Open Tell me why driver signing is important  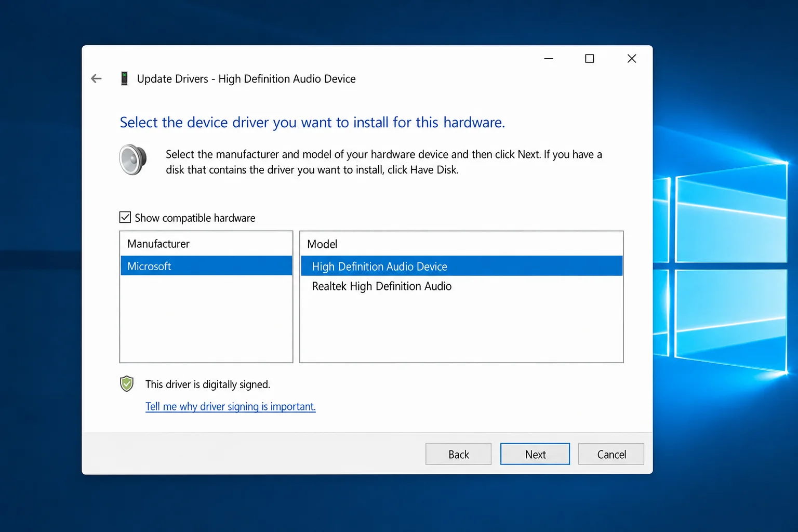click(x=231, y=406)
